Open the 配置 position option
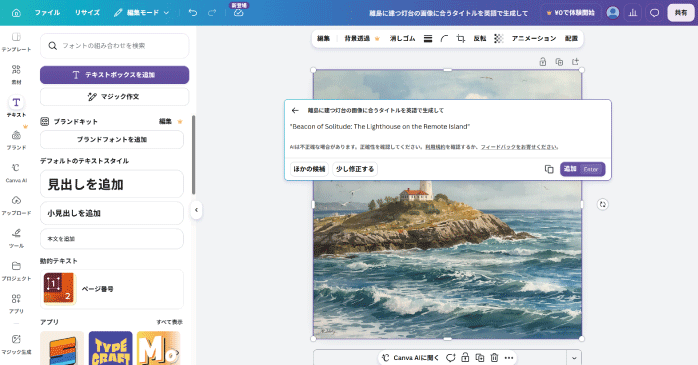Screen dimensions: 698x365 pyautogui.click(x=571, y=39)
